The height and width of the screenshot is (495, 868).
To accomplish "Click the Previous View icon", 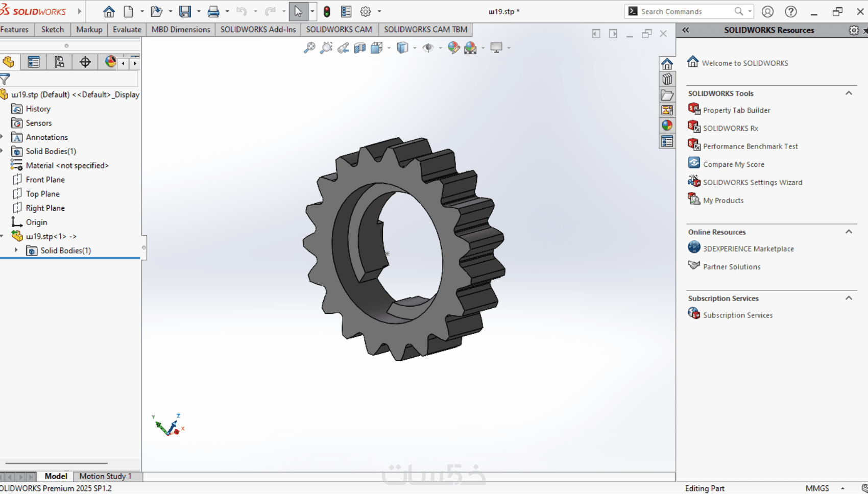I will click(343, 47).
